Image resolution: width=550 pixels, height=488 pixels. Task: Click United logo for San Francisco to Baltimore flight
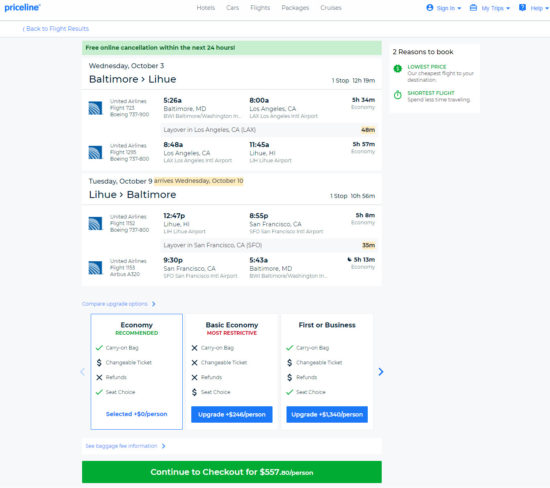coord(95,268)
